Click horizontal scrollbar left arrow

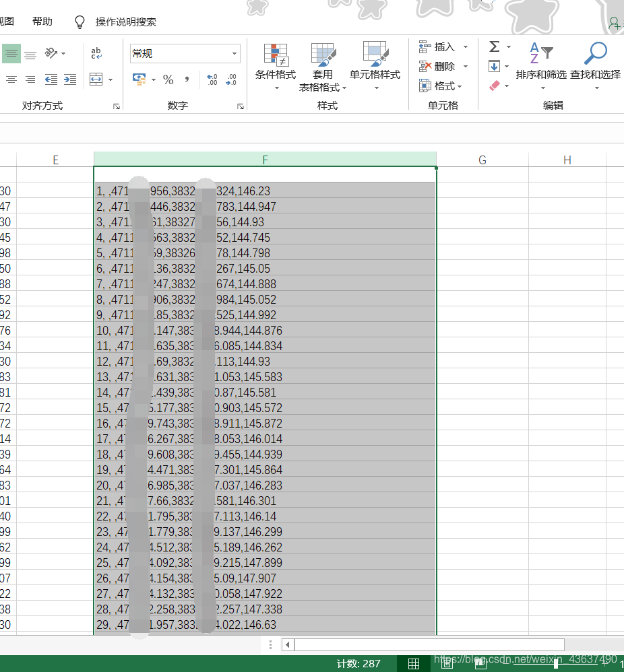pyautogui.click(x=288, y=644)
